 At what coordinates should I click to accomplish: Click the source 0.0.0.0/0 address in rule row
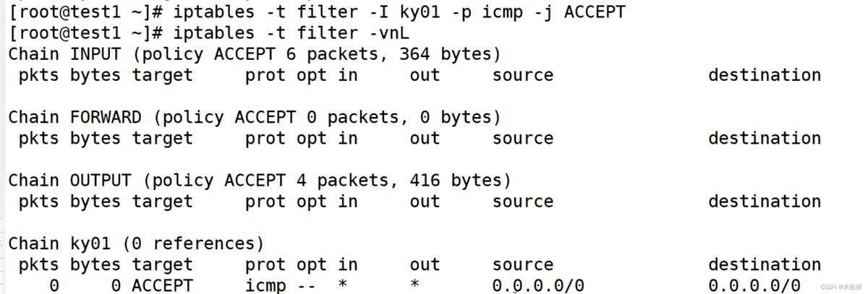(x=537, y=285)
